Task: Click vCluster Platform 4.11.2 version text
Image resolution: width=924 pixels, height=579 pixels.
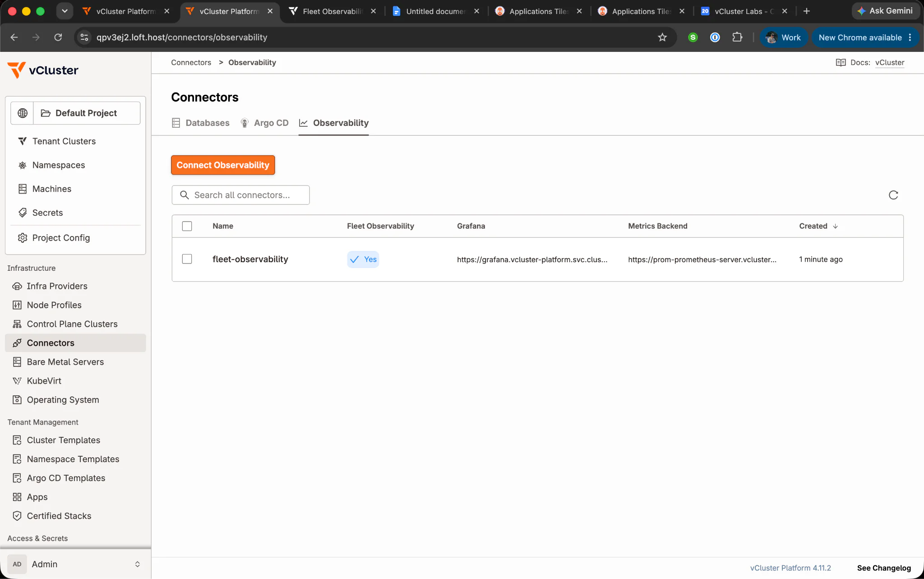Action: [790, 568]
